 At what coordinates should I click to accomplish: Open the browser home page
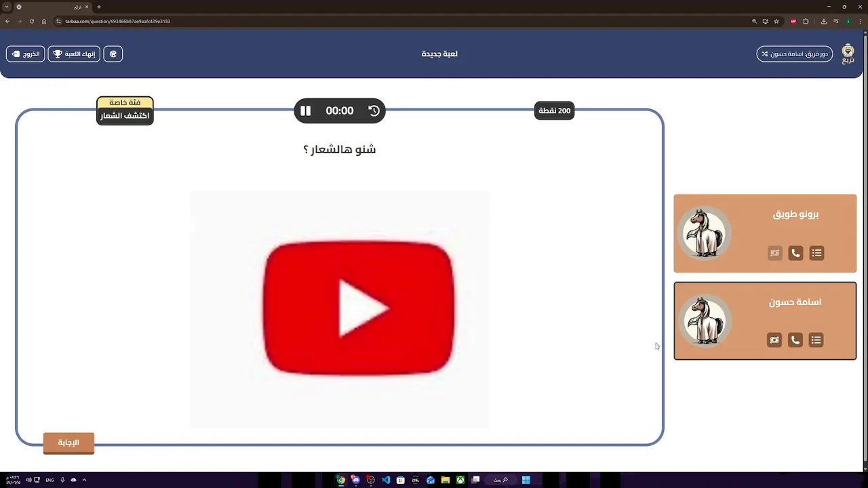click(x=44, y=21)
